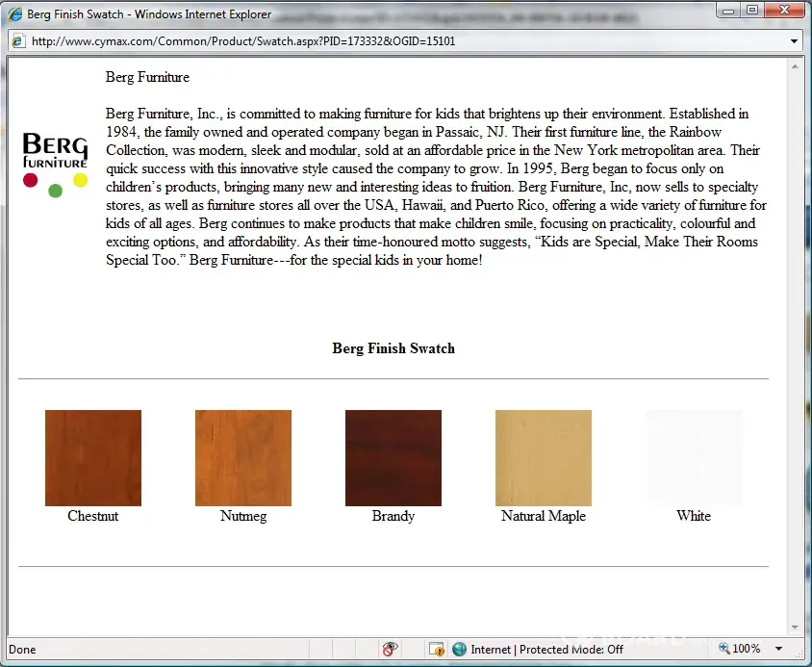Click the page icon in address bar
Image resolution: width=812 pixels, height=667 pixels.
pyautogui.click(x=18, y=41)
